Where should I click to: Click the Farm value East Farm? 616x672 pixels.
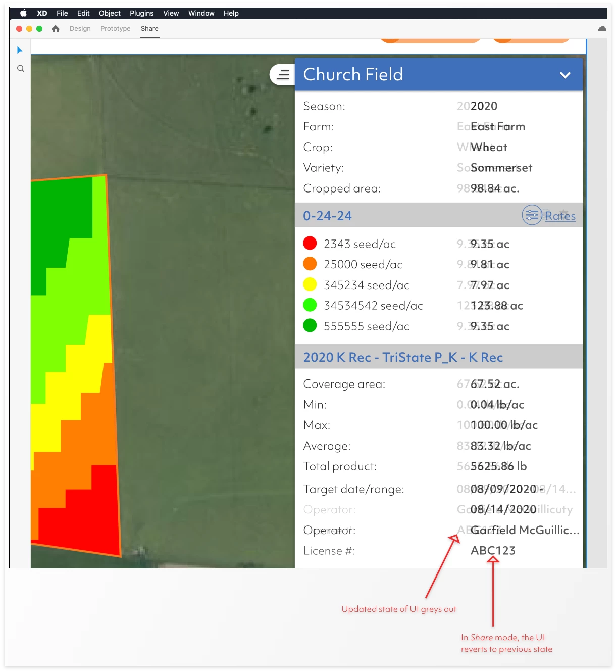tap(498, 127)
